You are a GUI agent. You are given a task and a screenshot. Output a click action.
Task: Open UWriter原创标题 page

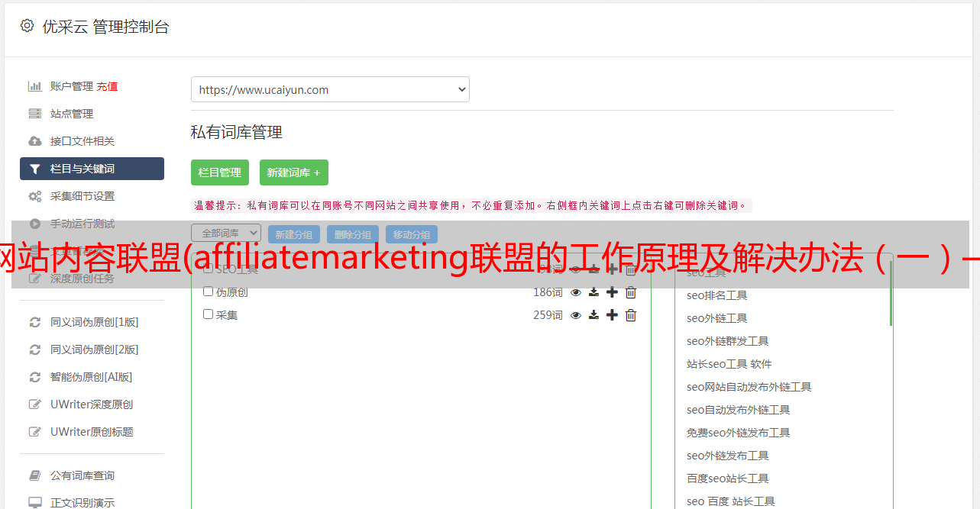point(92,432)
